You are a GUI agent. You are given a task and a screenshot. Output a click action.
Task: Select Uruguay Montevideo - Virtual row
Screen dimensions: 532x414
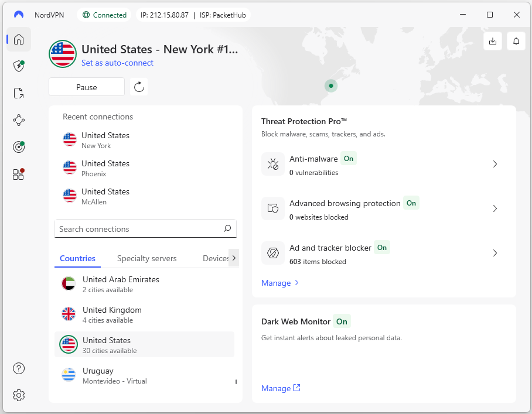(145, 375)
